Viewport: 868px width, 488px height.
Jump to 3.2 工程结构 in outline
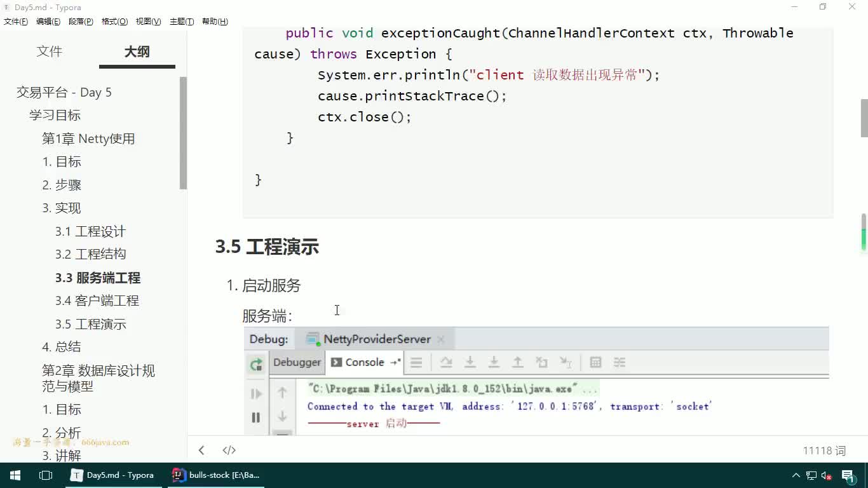point(90,254)
